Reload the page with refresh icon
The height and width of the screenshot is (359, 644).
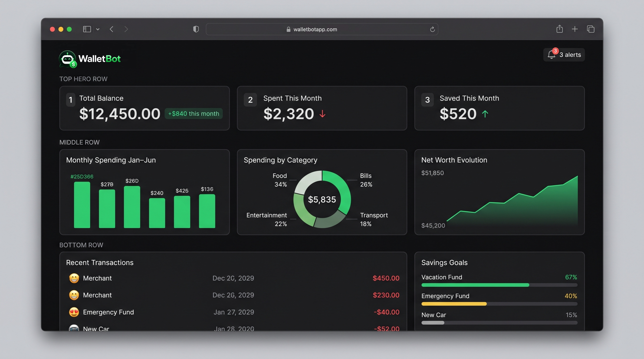click(432, 29)
